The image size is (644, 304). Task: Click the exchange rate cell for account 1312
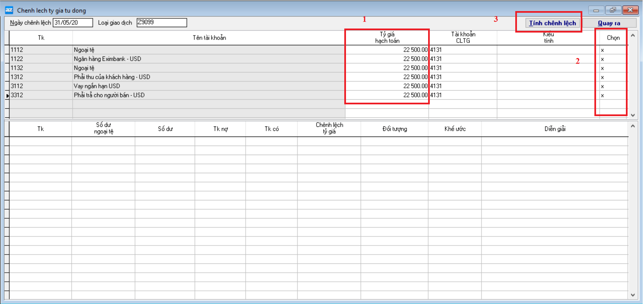tap(387, 77)
